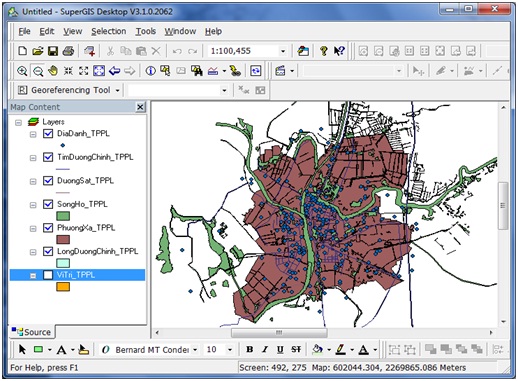Select the Pan hand tool
The width and height of the screenshot is (518, 381).
tap(53, 71)
